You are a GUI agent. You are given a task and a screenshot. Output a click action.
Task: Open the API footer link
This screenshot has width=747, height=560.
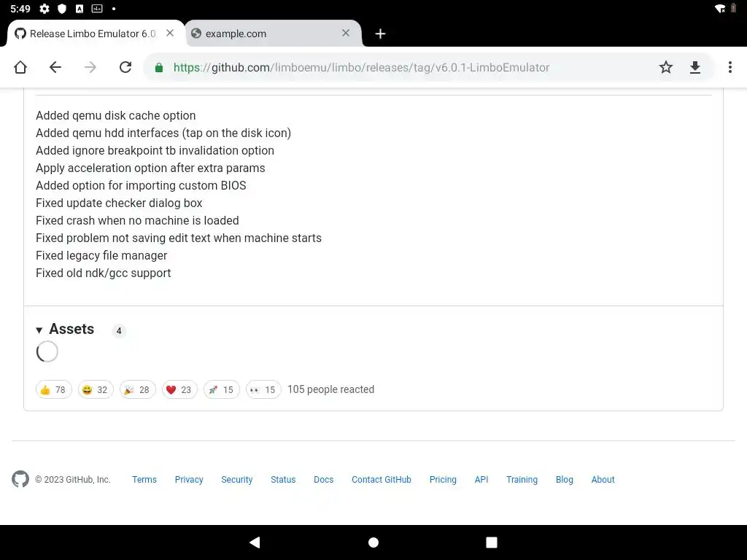pos(481,480)
